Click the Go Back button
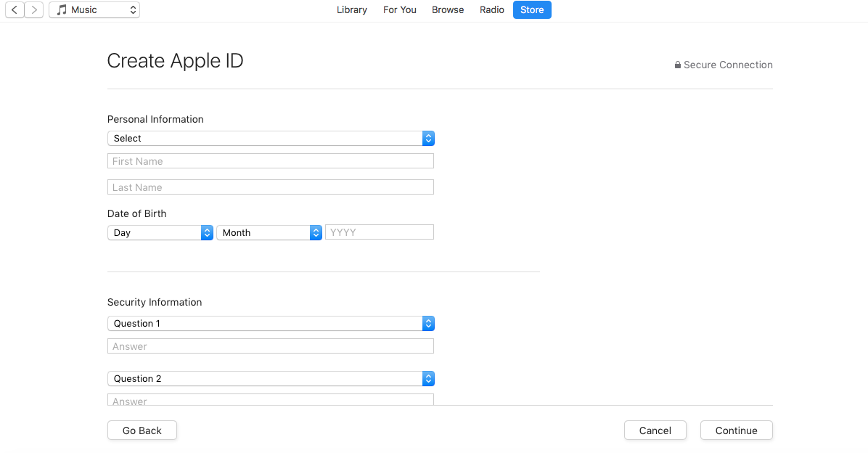 coord(142,430)
